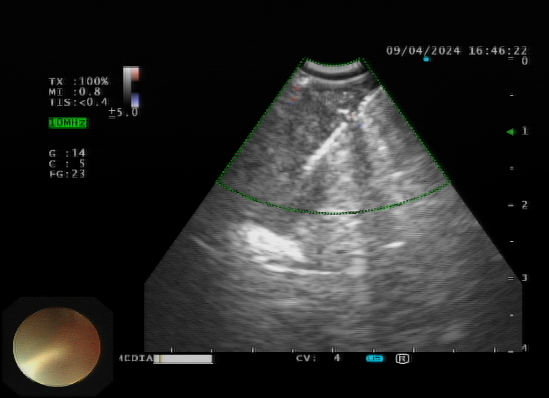Click the date and time stamp
Screen dimensions: 549x398
[x=457, y=51]
